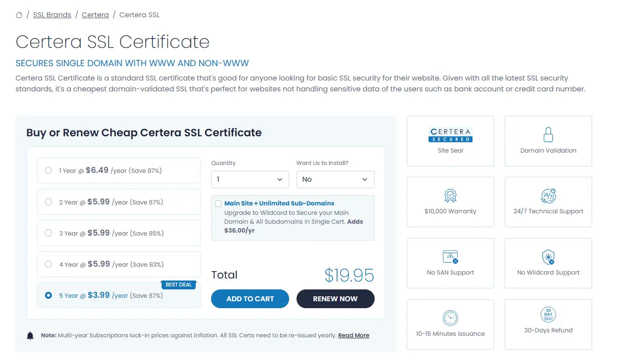The image size is (644, 362).
Task: Click the Best Deal badge
Action: coord(178,285)
